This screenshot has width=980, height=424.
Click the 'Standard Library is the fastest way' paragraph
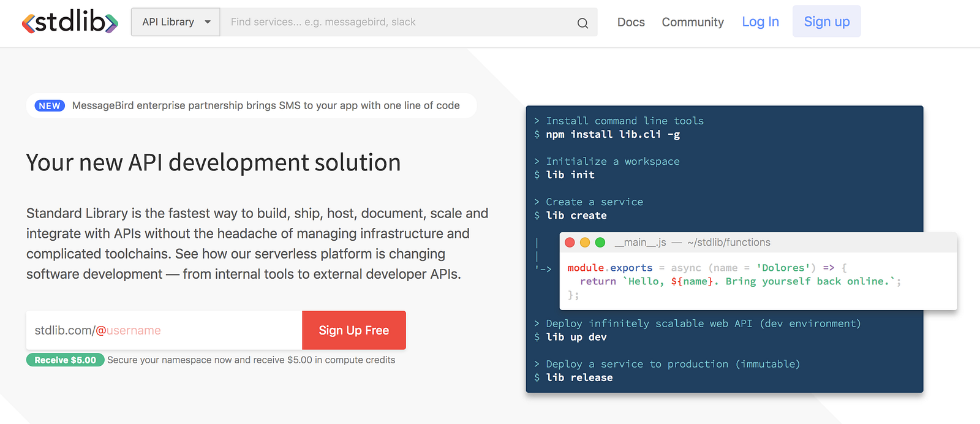257,244
